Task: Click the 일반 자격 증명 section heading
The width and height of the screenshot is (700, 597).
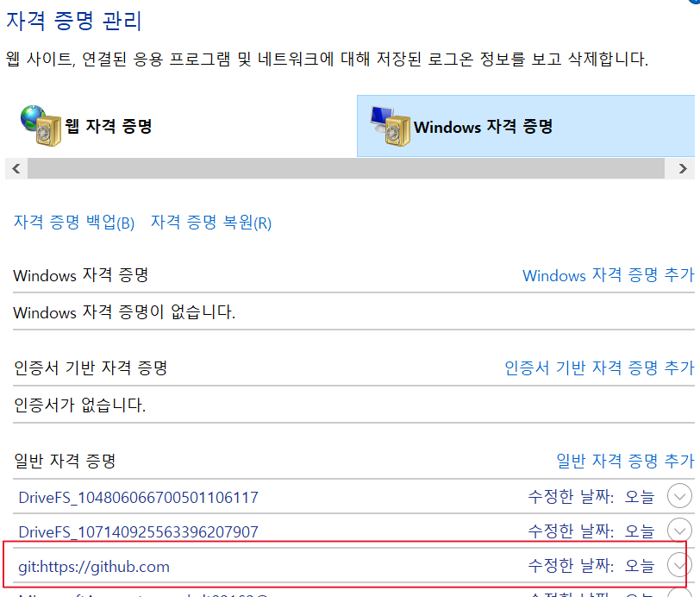Action: tap(65, 461)
